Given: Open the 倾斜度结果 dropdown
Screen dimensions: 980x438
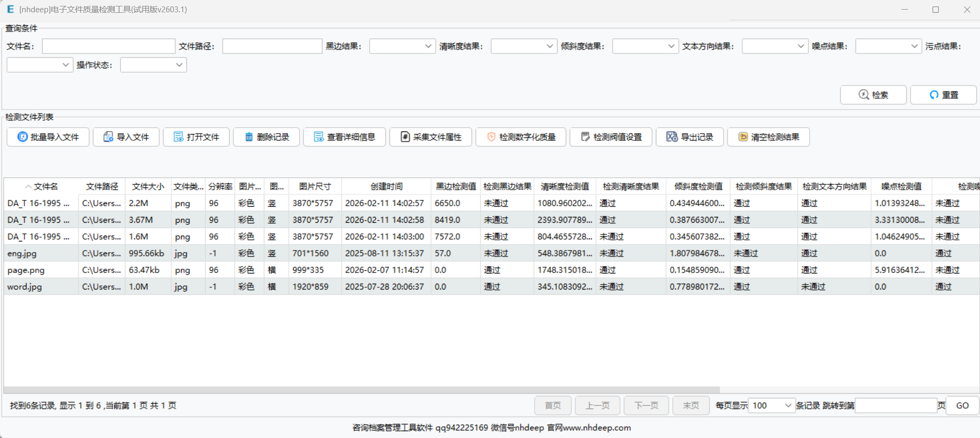Looking at the screenshot, I should pos(645,46).
